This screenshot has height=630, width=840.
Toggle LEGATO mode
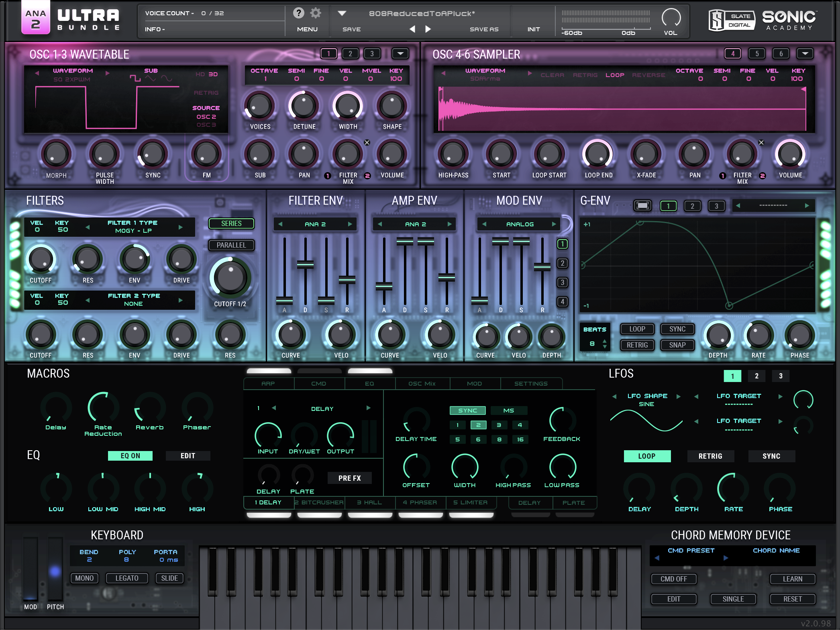click(127, 578)
